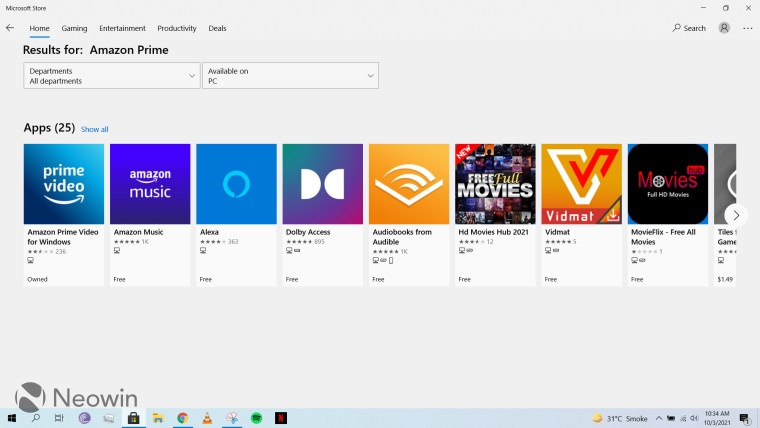Image resolution: width=760 pixels, height=428 pixels.
Task: Click the Hd Movies Hub 2021 title
Action: [x=493, y=232]
